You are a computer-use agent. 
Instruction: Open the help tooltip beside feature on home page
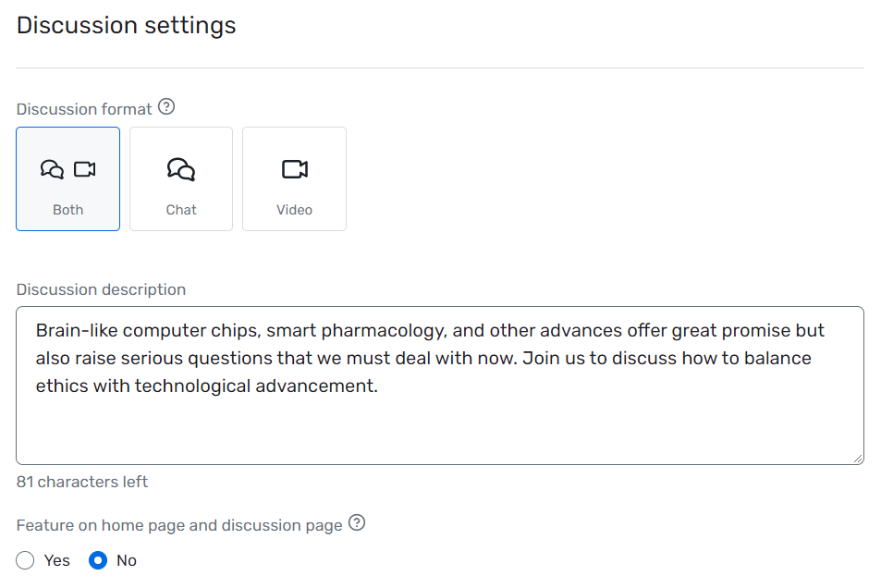point(357,524)
